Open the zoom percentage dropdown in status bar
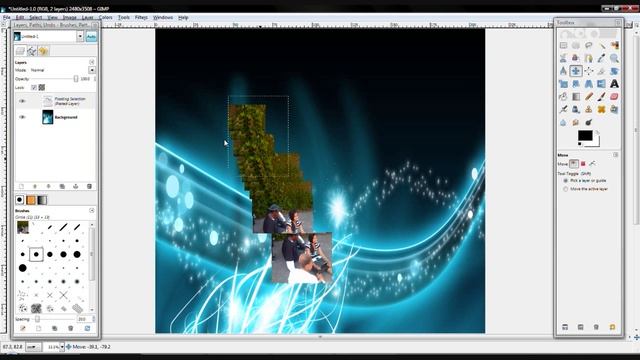The image size is (640, 360). click(x=62, y=347)
